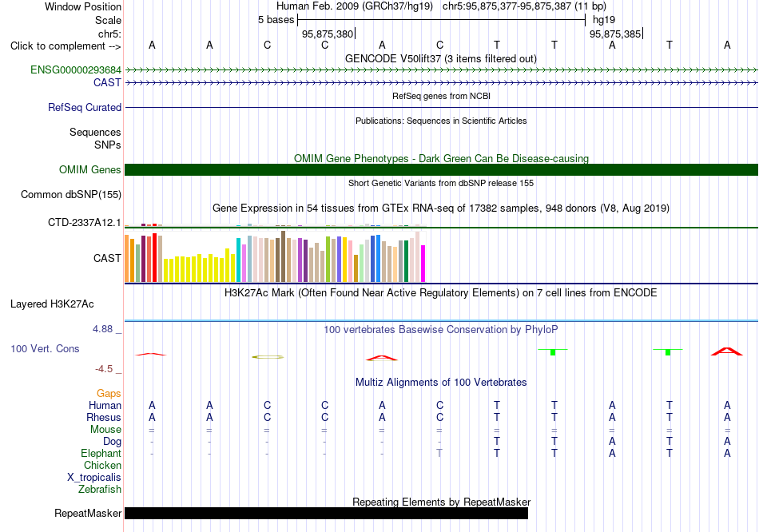Click the Rhesus alignment row label

pyautogui.click(x=104, y=417)
